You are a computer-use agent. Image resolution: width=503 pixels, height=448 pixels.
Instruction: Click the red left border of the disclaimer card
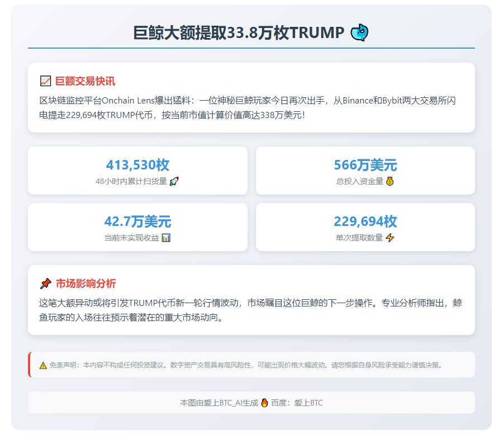(x=29, y=365)
